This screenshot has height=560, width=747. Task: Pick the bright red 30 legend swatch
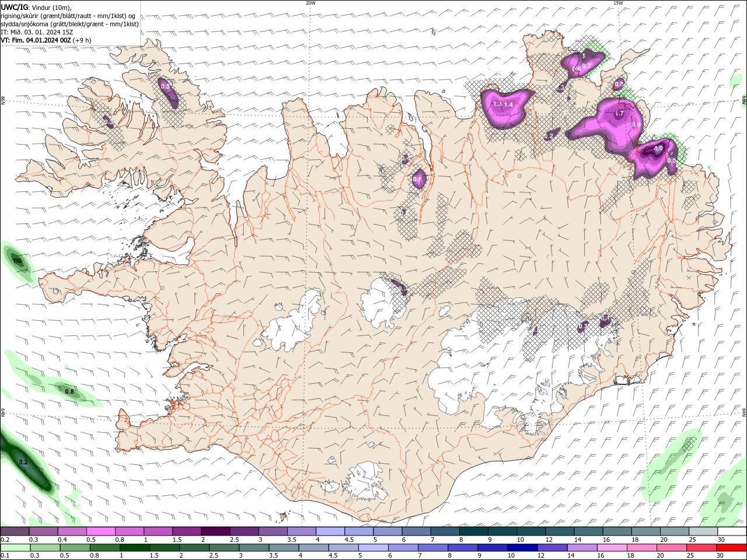pos(731,547)
